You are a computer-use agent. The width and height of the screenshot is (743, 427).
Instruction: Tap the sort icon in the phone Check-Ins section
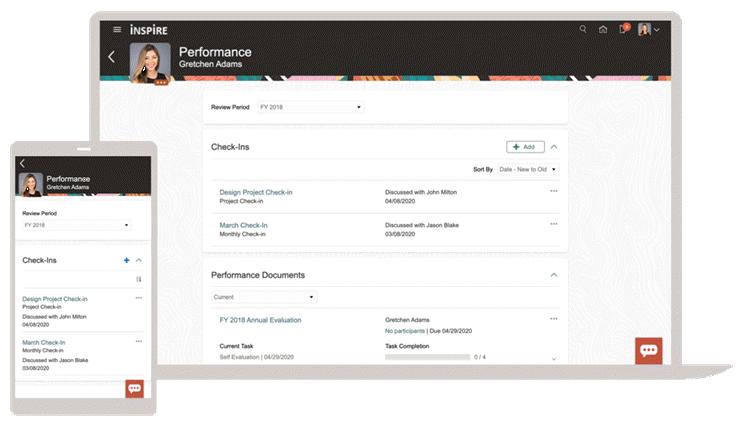pyautogui.click(x=139, y=279)
